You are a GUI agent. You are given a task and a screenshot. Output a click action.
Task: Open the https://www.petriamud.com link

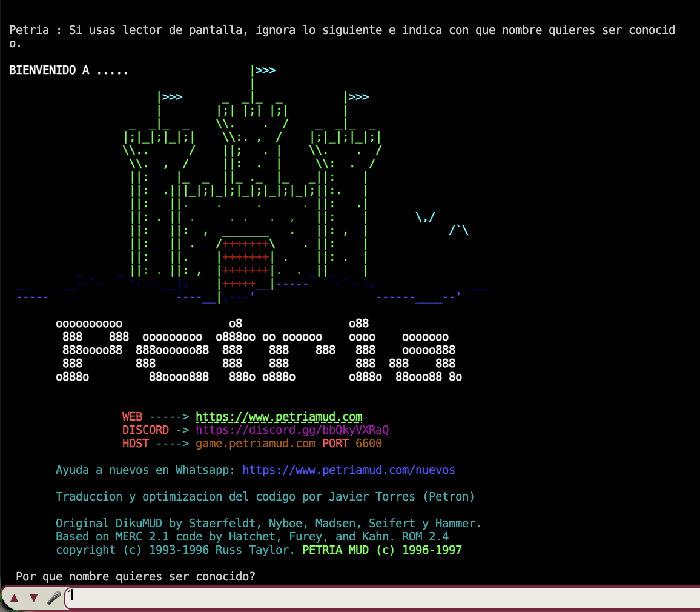pyautogui.click(x=279, y=417)
